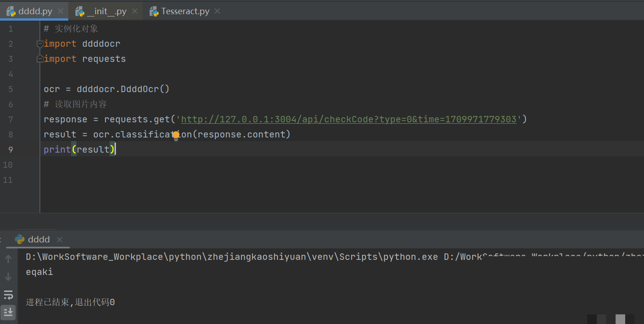This screenshot has width=644, height=324.
Task: Select the dddd run tab
Action: pyautogui.click(x=39, y=239)
